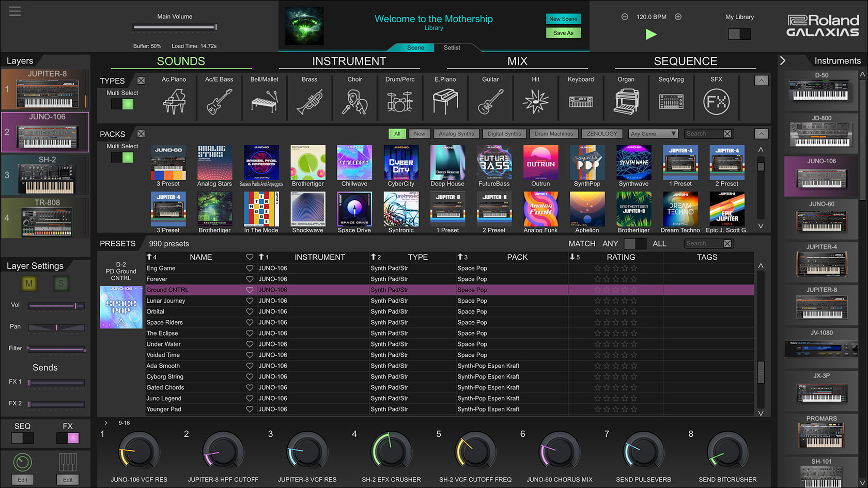Viewport: 868px width, 488px height.
Task: Adjust the layer Pan slider
Action: click(56, 327)
